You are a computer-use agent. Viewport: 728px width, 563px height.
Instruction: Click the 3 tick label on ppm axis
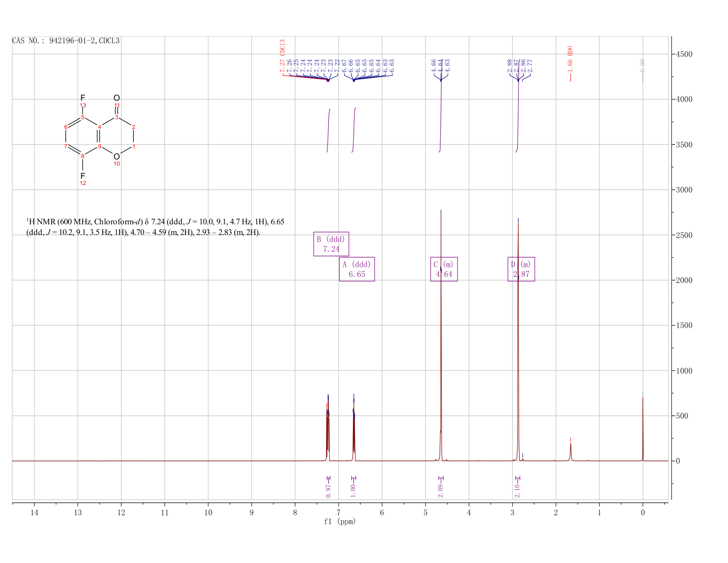pos(512,513)
